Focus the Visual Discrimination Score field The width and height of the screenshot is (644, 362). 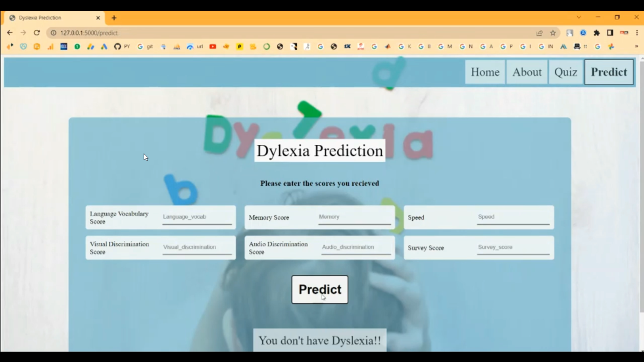(x=197, y=247)
